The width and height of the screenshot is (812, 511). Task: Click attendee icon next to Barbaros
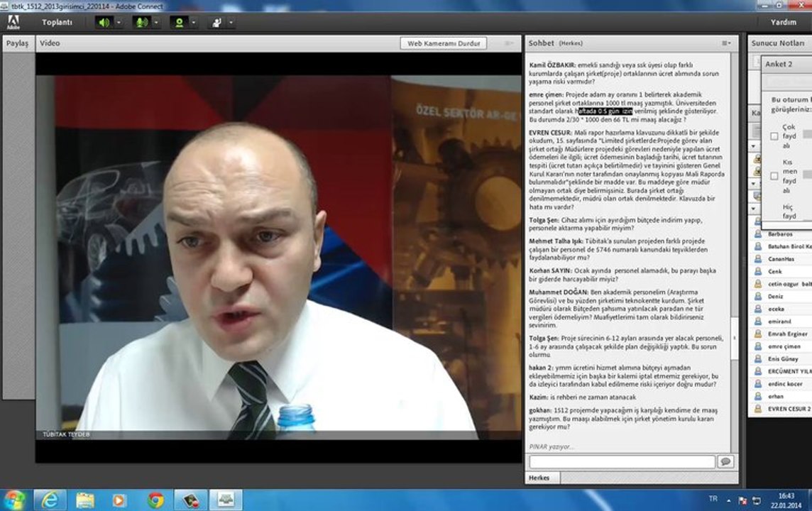757,234
